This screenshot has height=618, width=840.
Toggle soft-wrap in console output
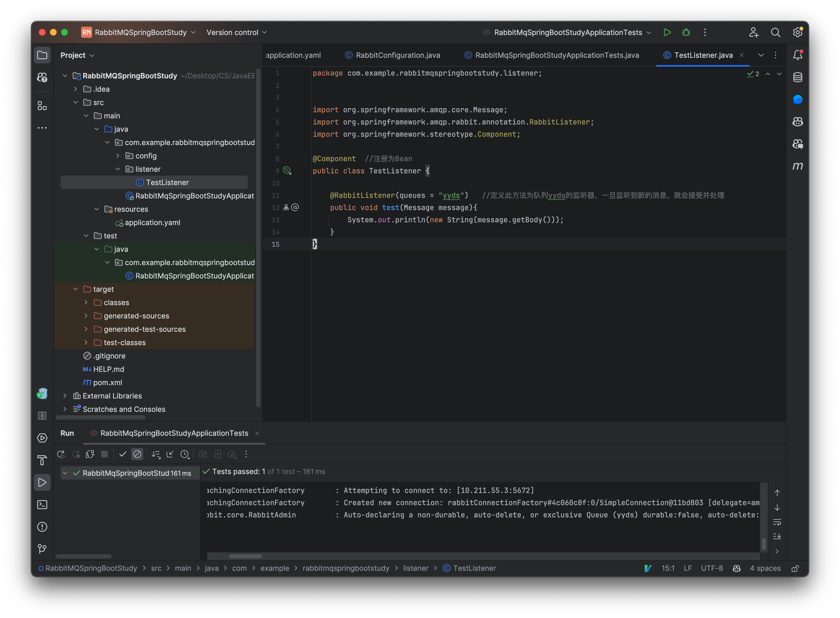[777, 522]
